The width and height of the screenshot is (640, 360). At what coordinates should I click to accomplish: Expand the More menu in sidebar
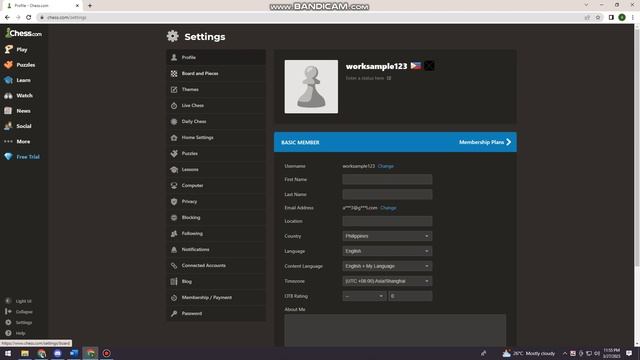tap(18, 141)
